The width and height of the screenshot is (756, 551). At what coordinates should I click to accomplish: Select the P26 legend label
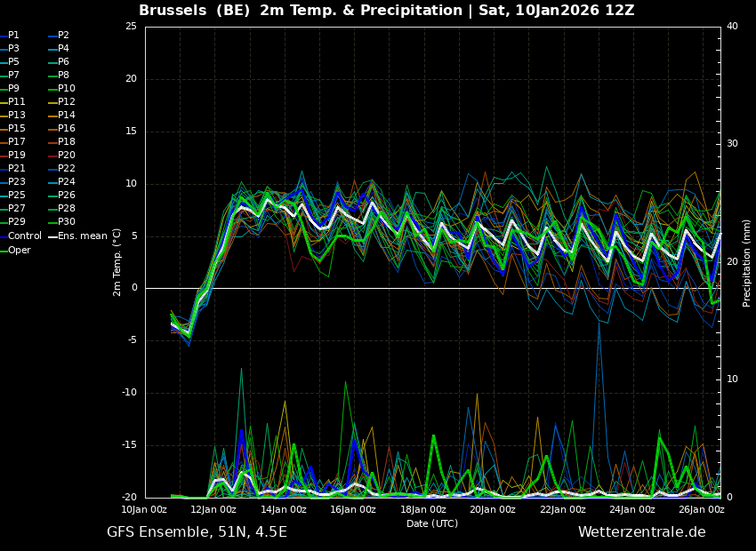pos(67,195)
